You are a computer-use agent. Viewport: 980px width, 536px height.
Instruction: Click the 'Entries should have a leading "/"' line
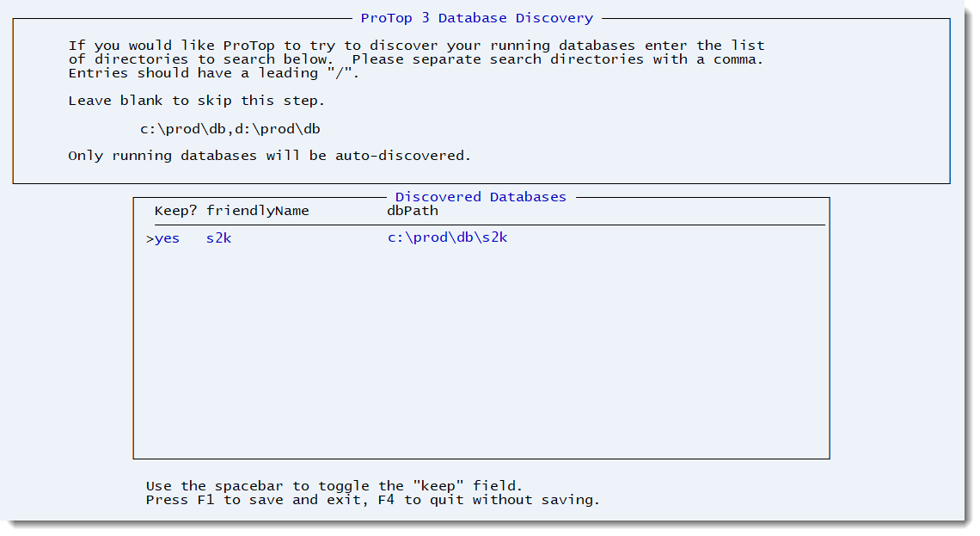pos(213,73)
